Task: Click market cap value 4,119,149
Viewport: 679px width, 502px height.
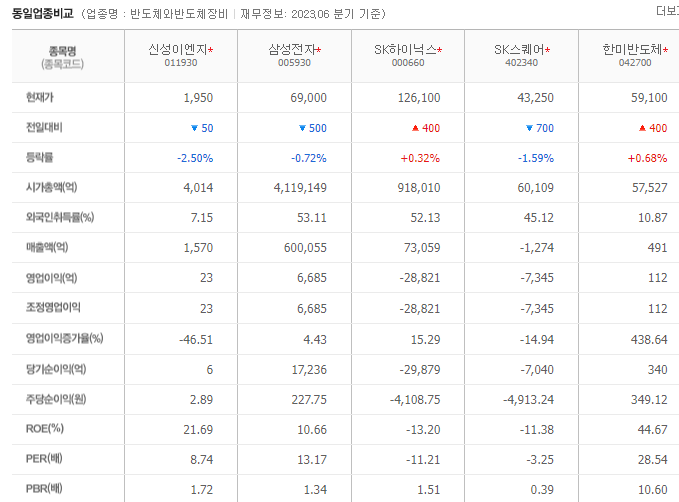Action: pos(300,188)
